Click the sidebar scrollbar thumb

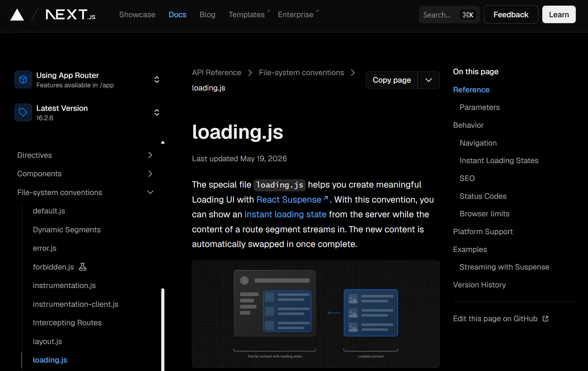[163, 329]
